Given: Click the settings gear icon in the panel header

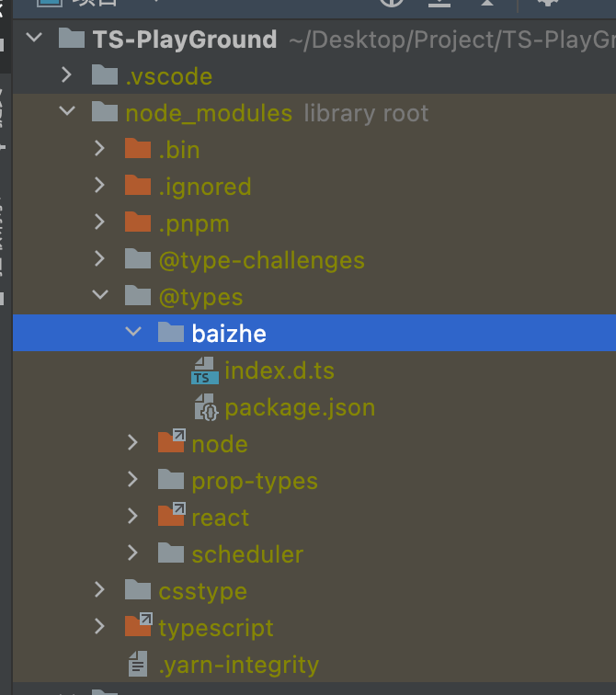Looking at the screenshot, I should (548, 3).
